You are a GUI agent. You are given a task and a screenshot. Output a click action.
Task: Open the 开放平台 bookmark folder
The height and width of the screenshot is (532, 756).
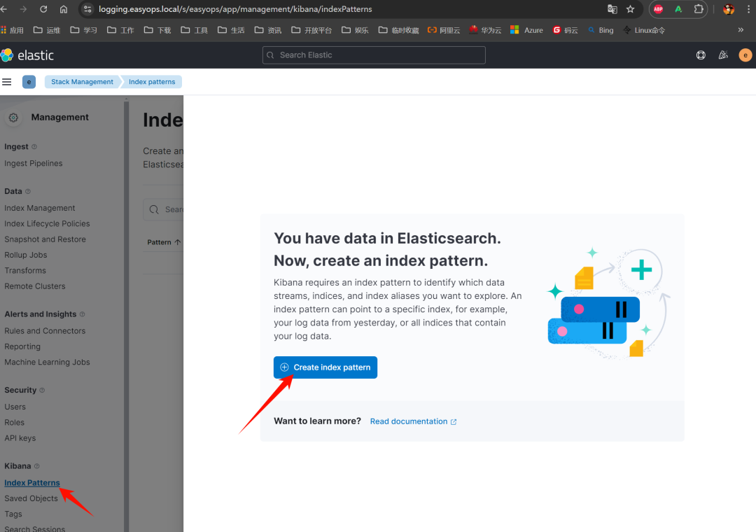click(x=311, y=30)
